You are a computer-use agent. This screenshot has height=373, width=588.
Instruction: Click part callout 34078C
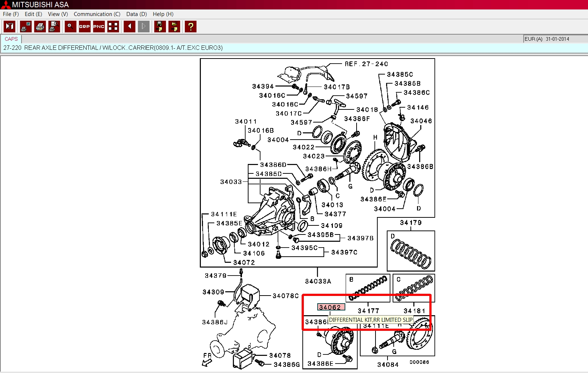[x=286, y=296]
